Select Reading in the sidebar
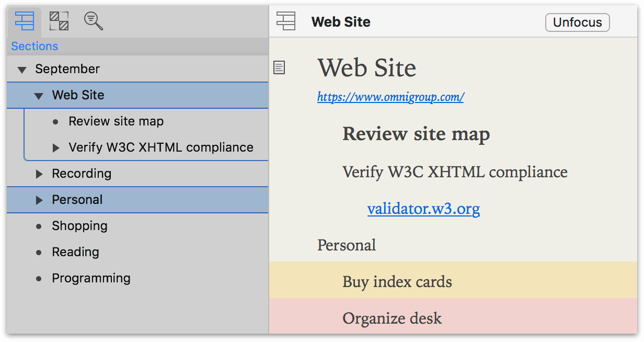 pyautogui.click(x=75, y=252)
